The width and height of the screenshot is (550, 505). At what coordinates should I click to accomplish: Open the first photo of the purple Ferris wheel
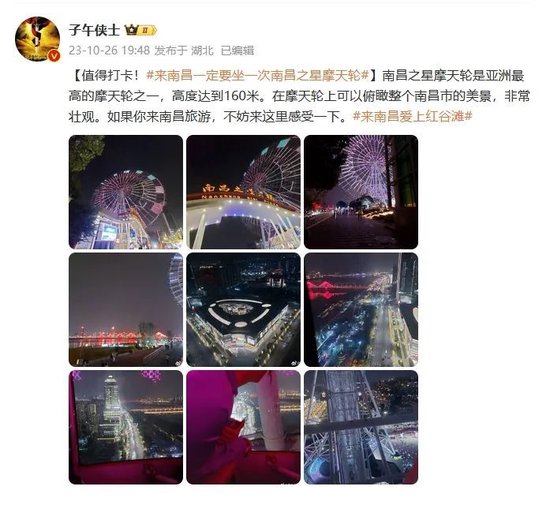click(x=126, y=192)
